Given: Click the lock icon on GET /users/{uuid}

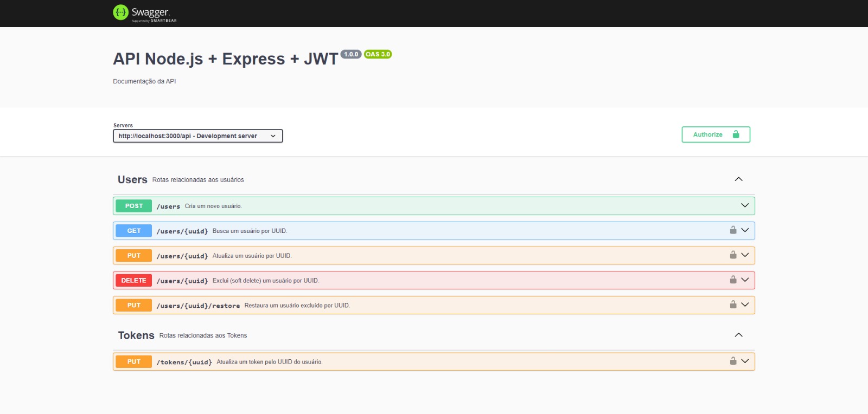Looking at the screenshot, I should (733, 230).
